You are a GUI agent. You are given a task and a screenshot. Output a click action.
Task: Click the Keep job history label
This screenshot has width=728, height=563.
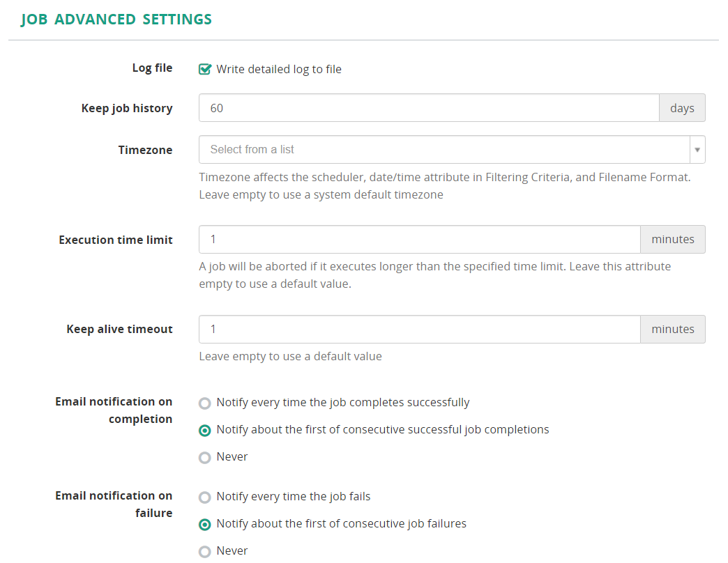(127, 109)
